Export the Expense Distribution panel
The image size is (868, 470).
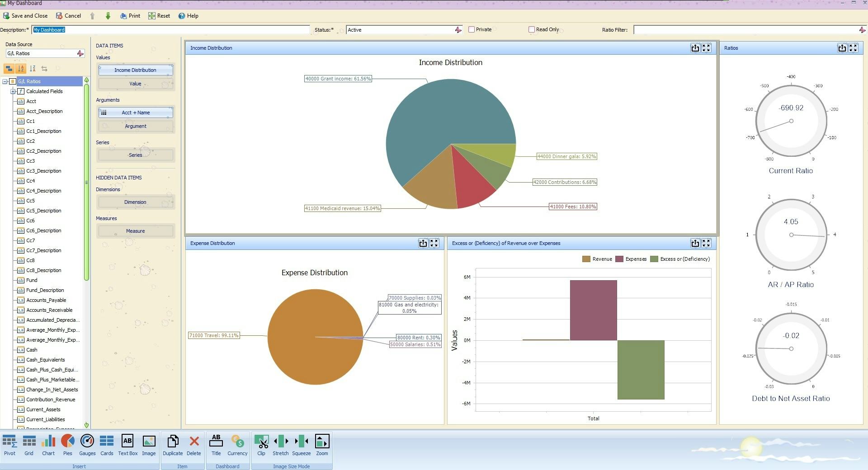pos(423,243)
